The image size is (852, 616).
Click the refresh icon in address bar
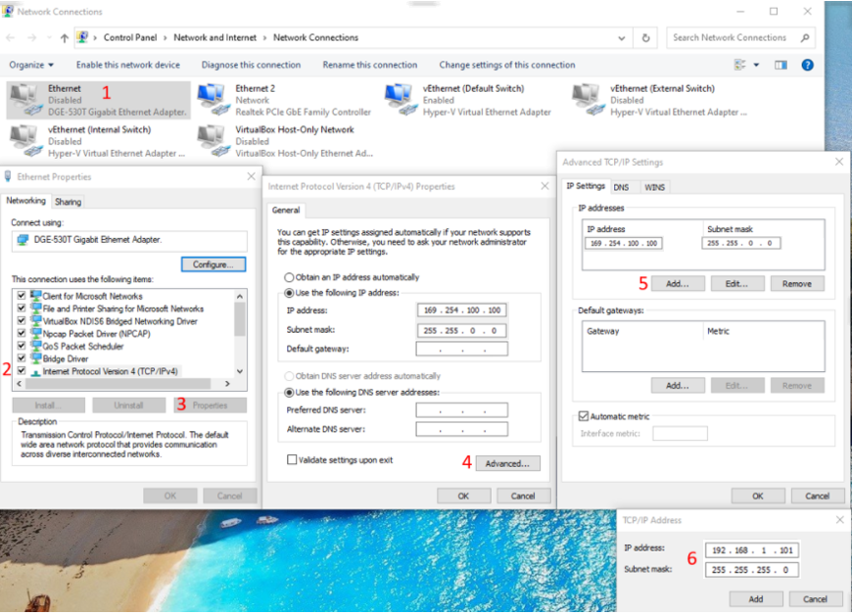click(x=645, y=38)
